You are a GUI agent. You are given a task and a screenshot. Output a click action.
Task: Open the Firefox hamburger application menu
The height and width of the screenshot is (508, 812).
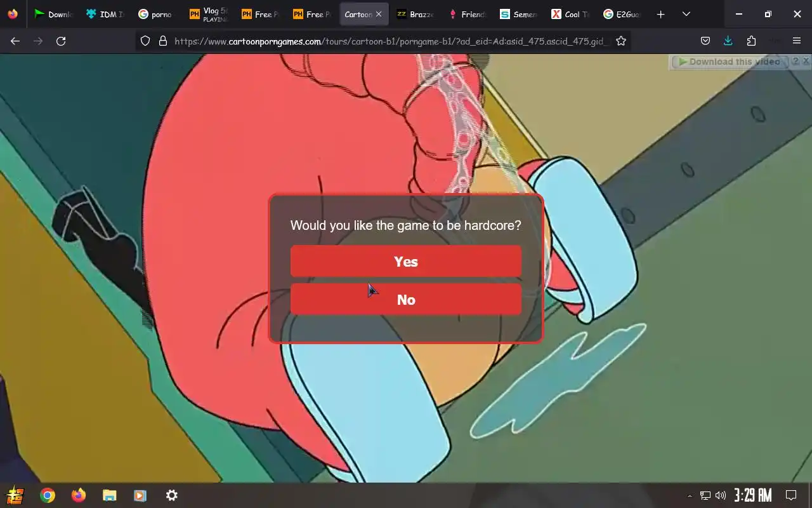pyautogui.click(x=797, y=41)
